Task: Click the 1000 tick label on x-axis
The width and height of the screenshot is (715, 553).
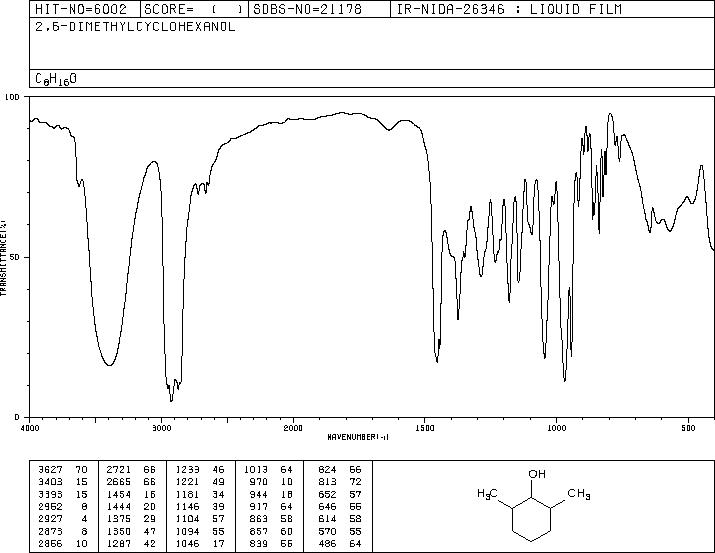Action: coord(556,428)
